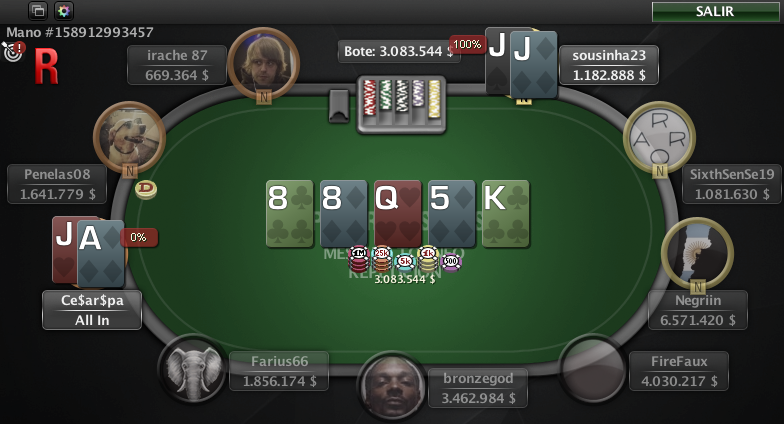Viewport: 784px width, 424px height.
Task: Click the 100% equity badge near JJ
Action: [467, 44]
